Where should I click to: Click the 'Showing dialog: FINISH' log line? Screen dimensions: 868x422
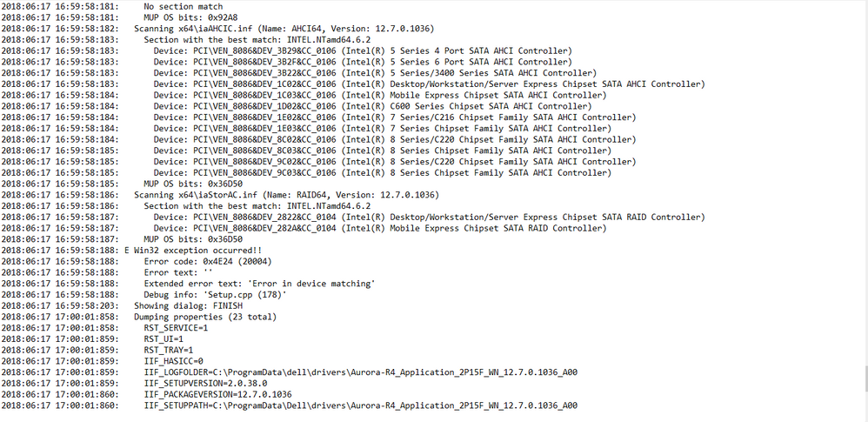(122, 305)
